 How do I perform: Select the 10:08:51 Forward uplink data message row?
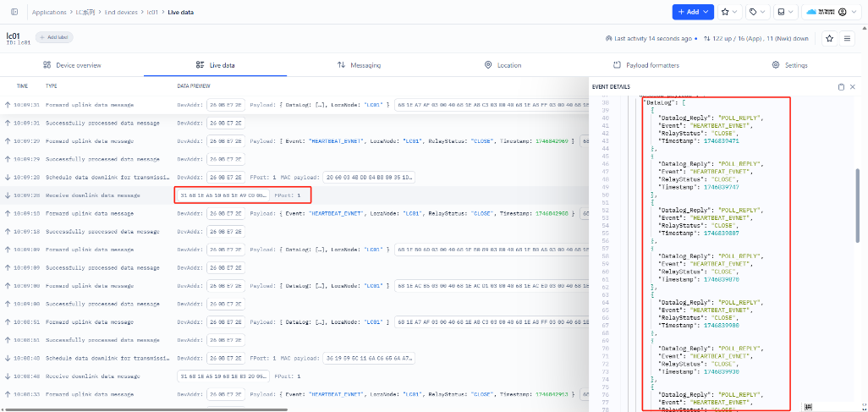(x=294, y=321)
